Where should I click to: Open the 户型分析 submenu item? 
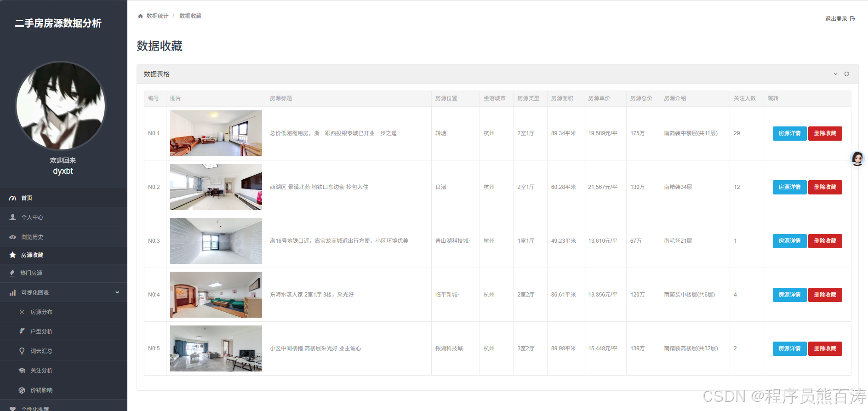click(x=63, y=331)
